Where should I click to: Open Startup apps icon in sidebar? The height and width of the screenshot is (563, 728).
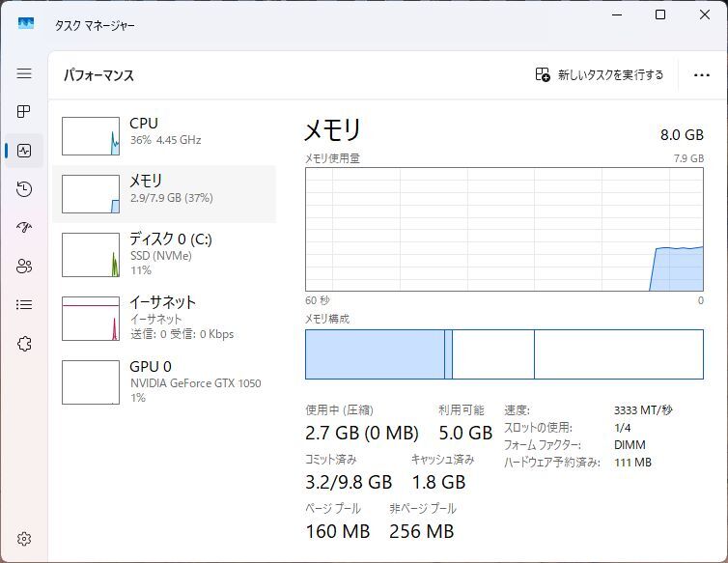point(24,228)
